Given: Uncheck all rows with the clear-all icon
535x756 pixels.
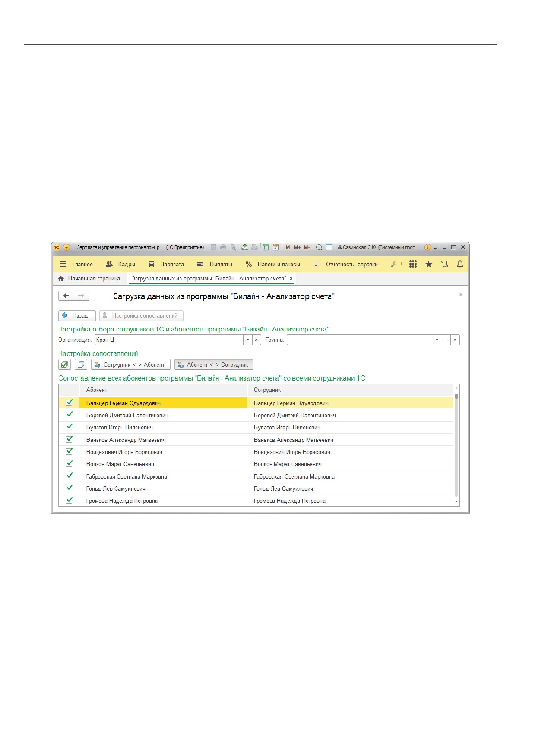Looking at the screenshot, I should pyautogui.click(x=81, y=365).
